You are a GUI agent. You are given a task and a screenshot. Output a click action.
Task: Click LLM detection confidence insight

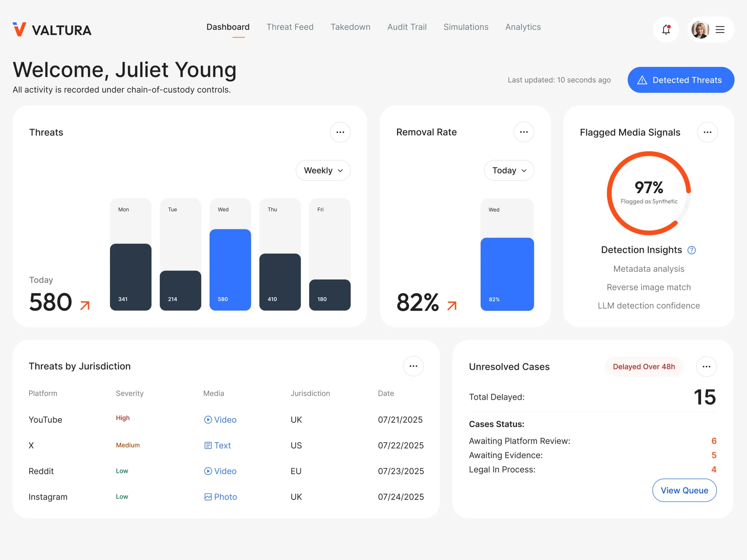click(649, 306)
